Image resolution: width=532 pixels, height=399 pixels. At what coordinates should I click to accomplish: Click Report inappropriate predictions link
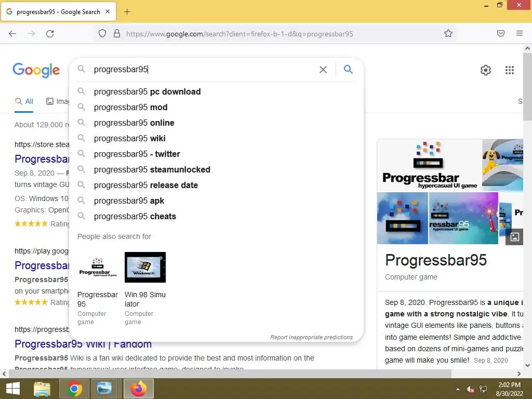click(312, 337)
